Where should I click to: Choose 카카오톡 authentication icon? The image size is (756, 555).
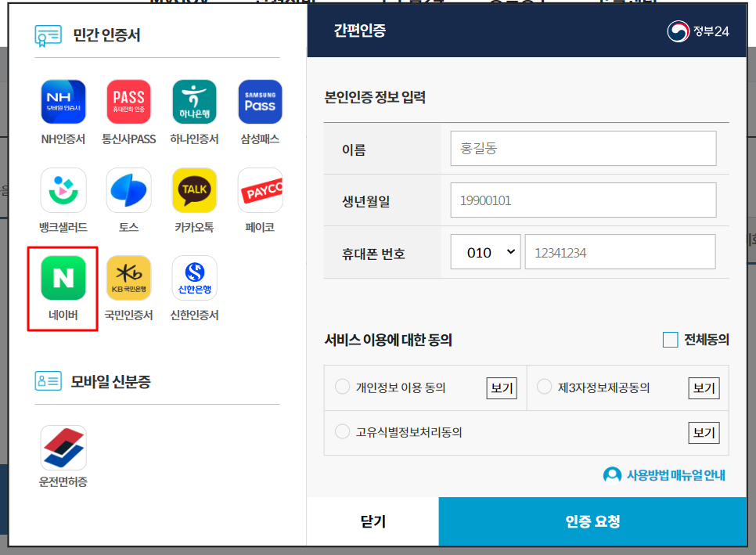pos(194,190)
